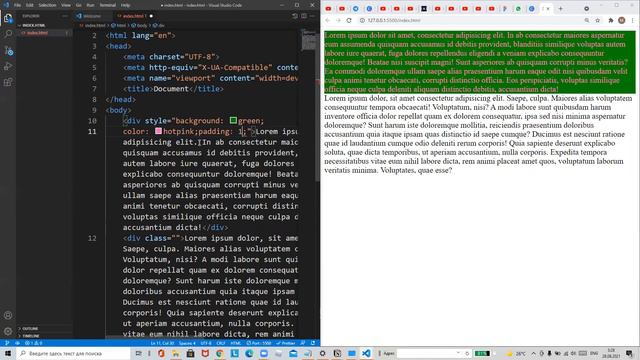Click Prettier in the status bar

tap(286, 343)
